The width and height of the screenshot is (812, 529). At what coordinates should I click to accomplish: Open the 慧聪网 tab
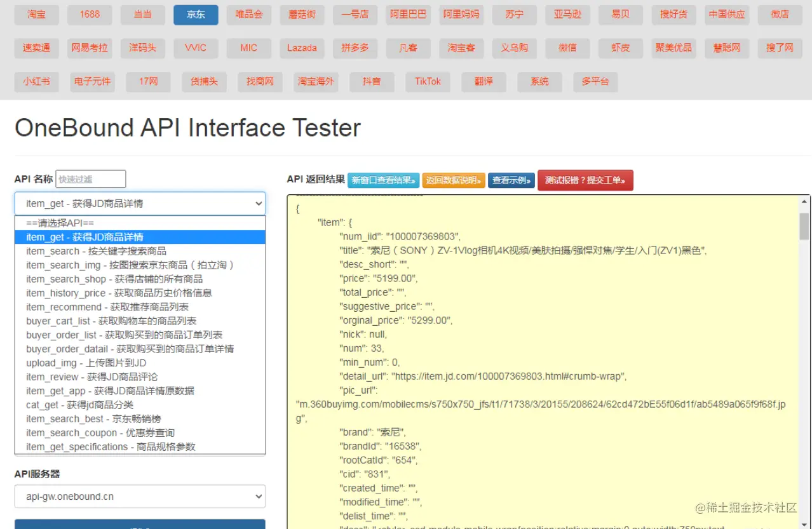[x=727, y=48]
